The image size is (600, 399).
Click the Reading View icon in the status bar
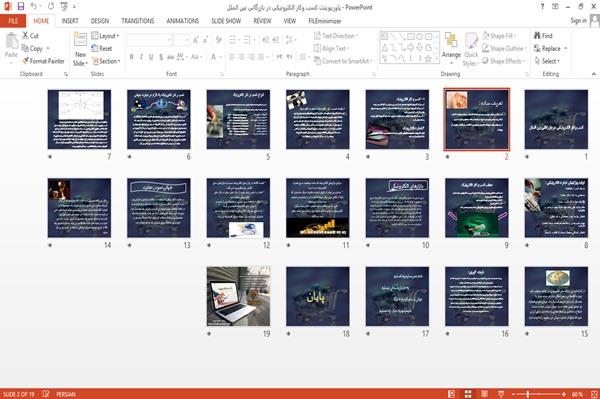click(x=484, y=394)
